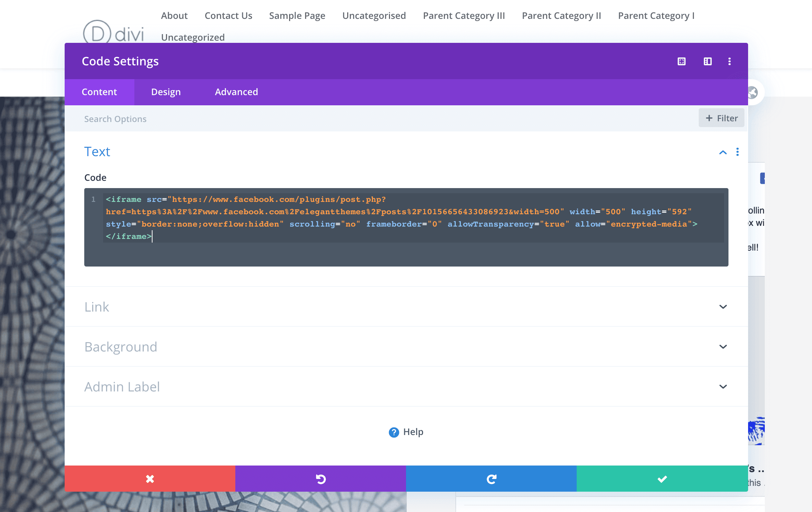Image resolution: width=812 pixels, height=512 pixels.
Task: Click the grid/wireframe view icon
Action: coord(708,61)
